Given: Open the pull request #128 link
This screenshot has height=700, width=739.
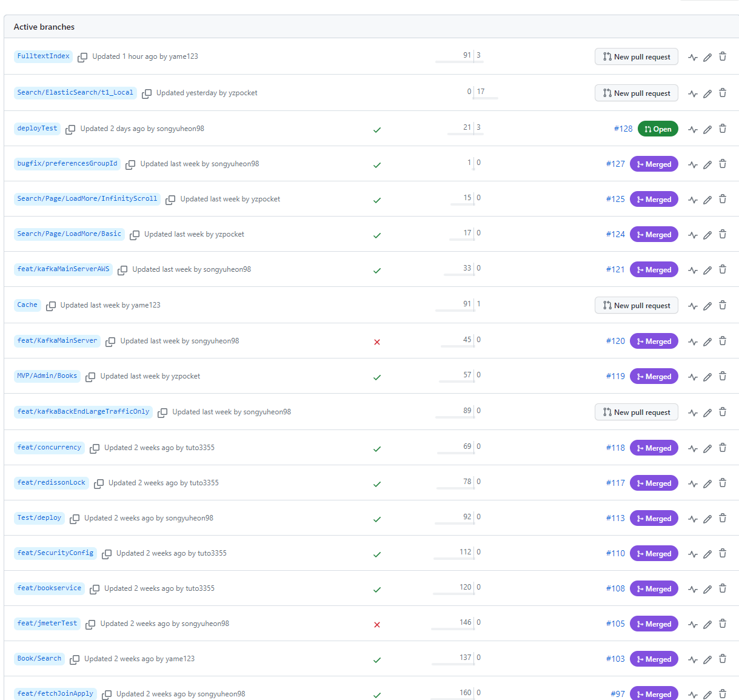Looking at the screenshot, I should tap(623, 129).
